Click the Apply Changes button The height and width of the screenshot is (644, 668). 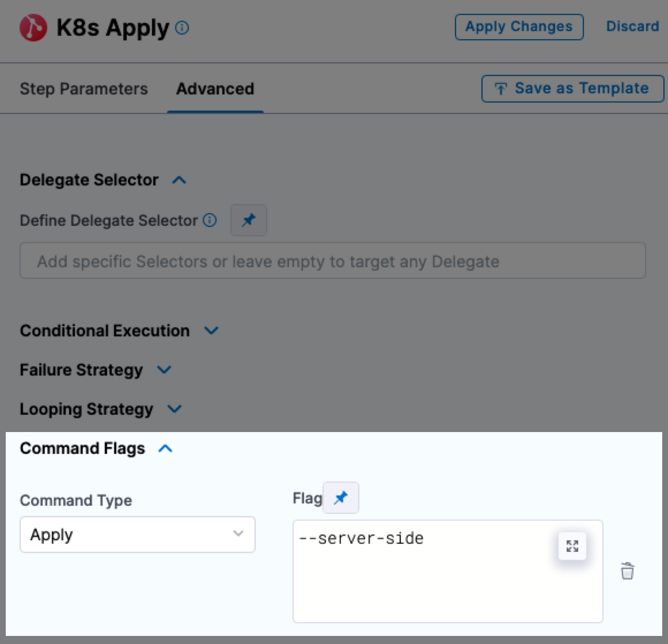pyautogui.click(x=519, y=27)
